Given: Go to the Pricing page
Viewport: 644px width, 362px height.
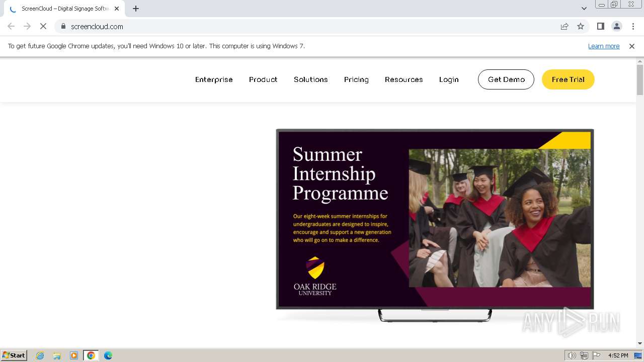Looking at the screenshot, I should [x=356, y=79].
